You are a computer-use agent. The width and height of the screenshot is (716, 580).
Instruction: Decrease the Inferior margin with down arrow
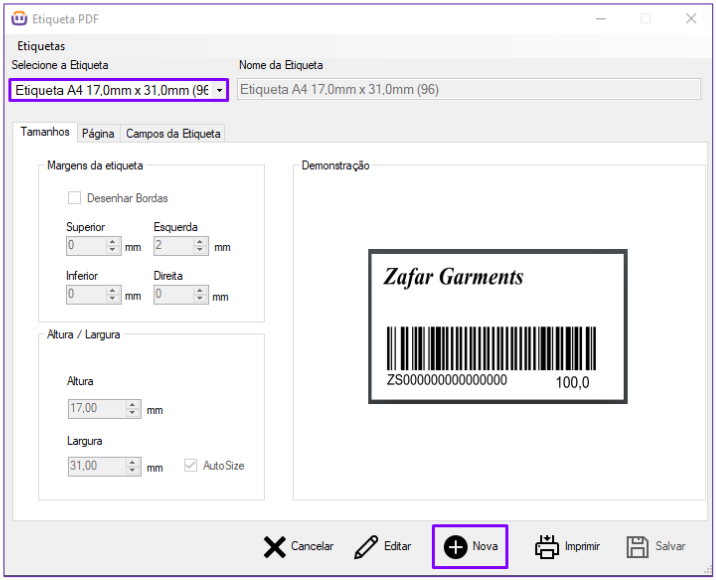pos(112,299)
